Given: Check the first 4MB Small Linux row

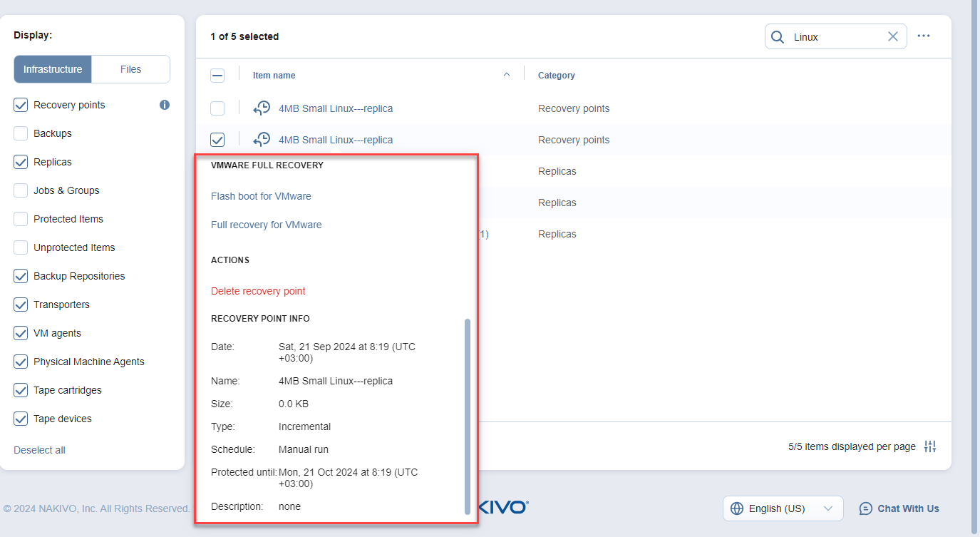Looking at the screenshot, I should (x=217, y=108).
